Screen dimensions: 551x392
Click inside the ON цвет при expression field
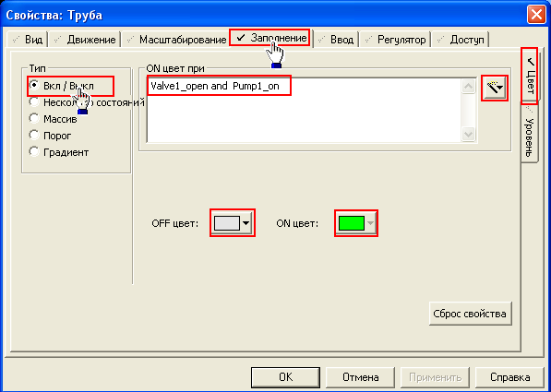[x=304, y=111]
